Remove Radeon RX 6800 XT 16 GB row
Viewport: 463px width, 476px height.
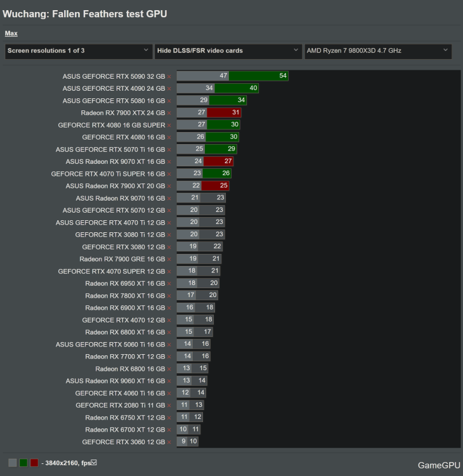[169, 333]
